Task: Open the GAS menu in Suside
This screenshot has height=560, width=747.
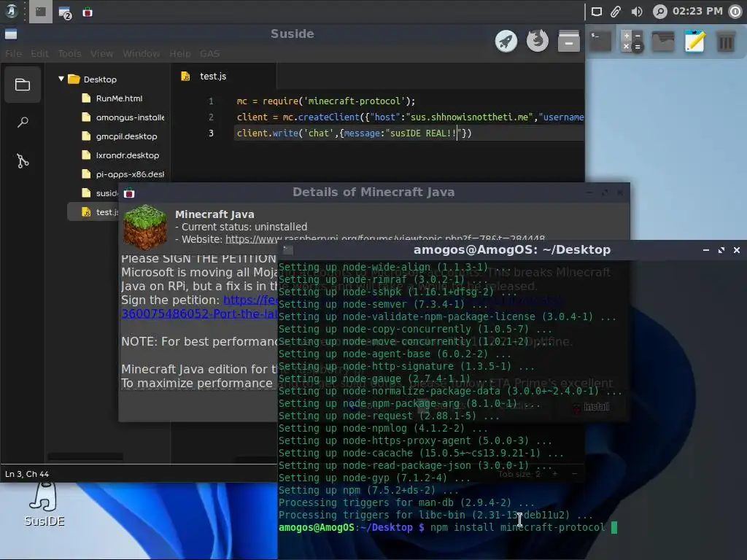Action: [209, 53]
